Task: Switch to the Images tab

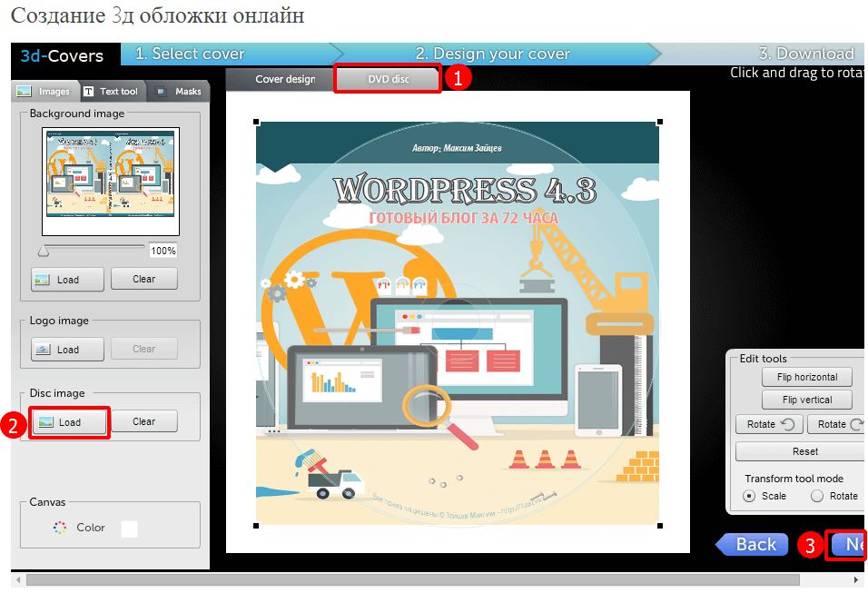Action: pyautogui.click(x=44, y=91)
